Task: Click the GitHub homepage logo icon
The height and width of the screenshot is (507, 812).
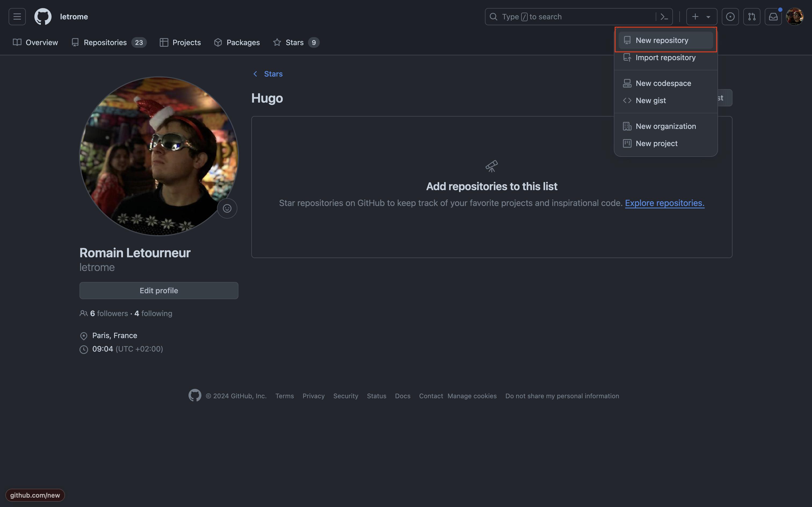Action: (43, 16)
